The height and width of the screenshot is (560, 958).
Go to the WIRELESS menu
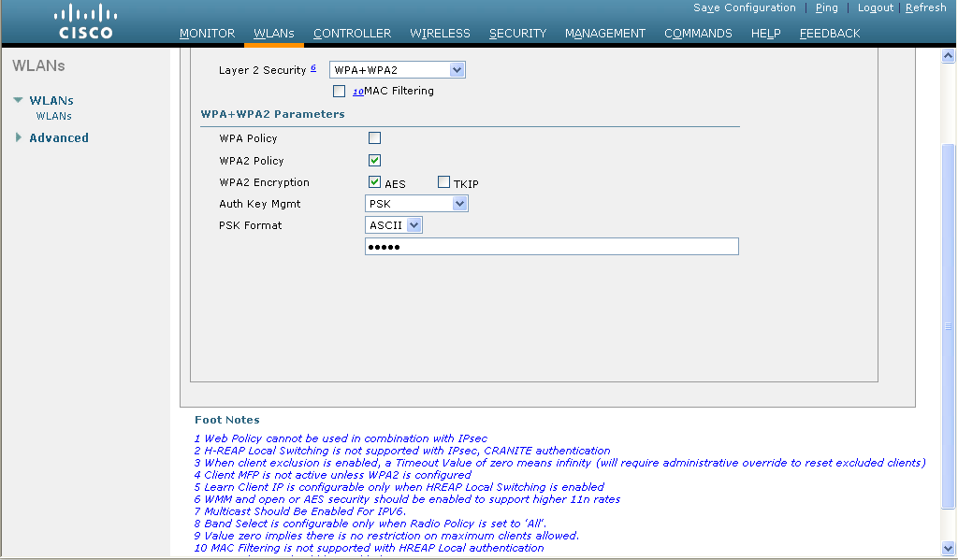point(440,34)
